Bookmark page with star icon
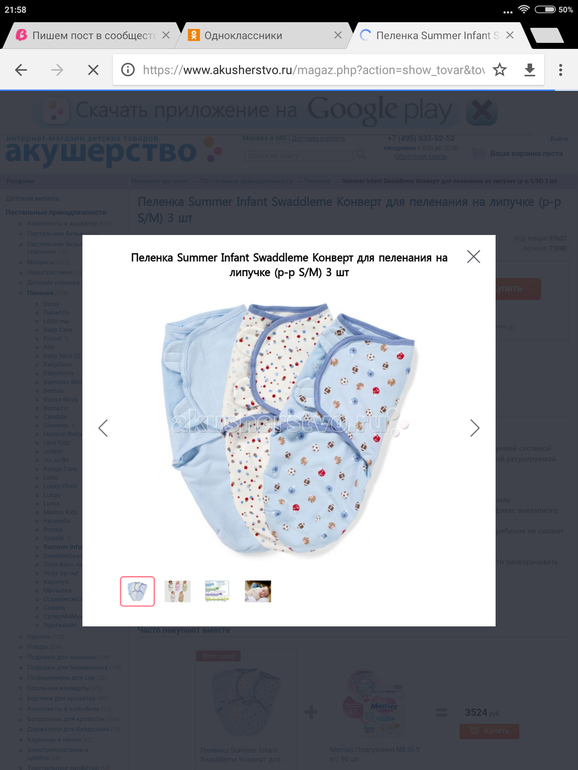 (499, 70)
